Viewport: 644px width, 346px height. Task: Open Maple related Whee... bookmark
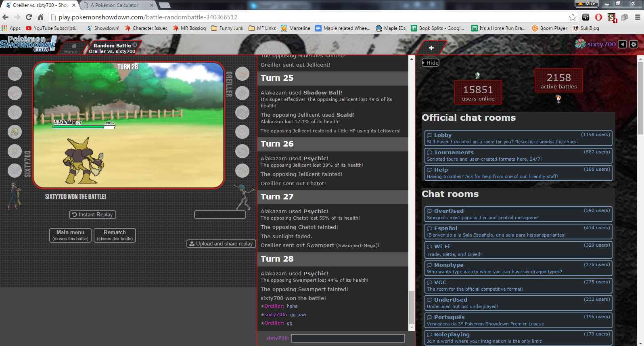click(x=343, y=28)
